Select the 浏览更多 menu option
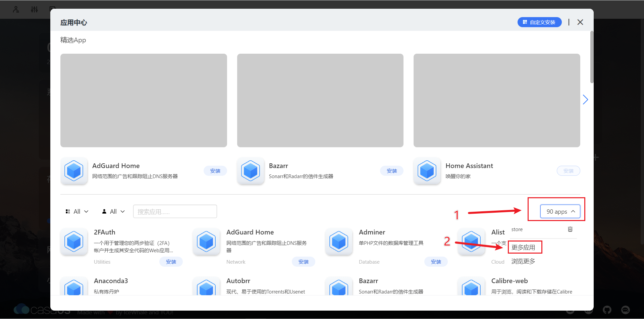Screen dimensions: 644x319 click(523, 261)
